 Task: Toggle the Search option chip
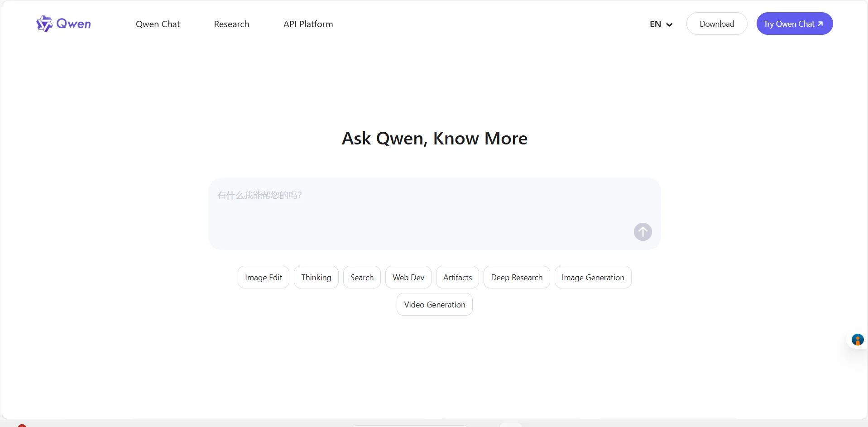tap(362, 277)
